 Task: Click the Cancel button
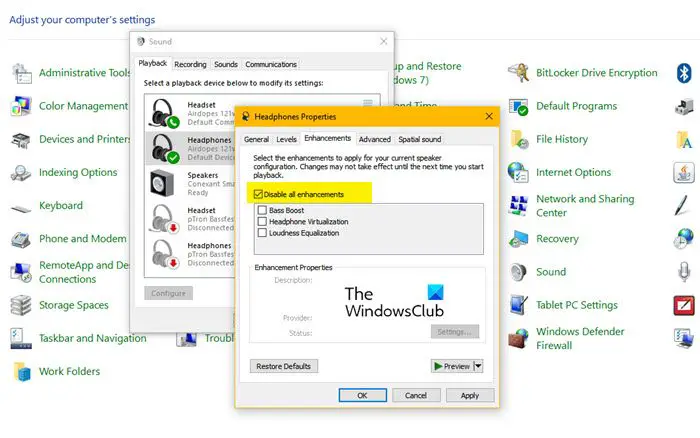416,396
